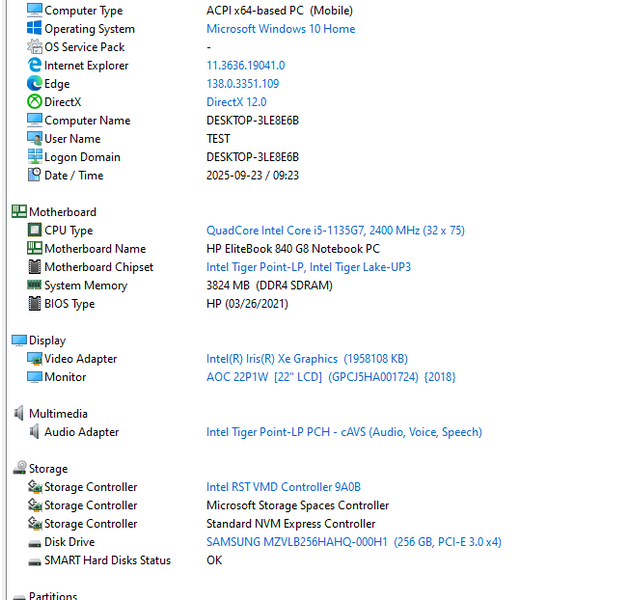Select the Multimedia section header
This screenshot has width=628, height=600.
point(58,413)
